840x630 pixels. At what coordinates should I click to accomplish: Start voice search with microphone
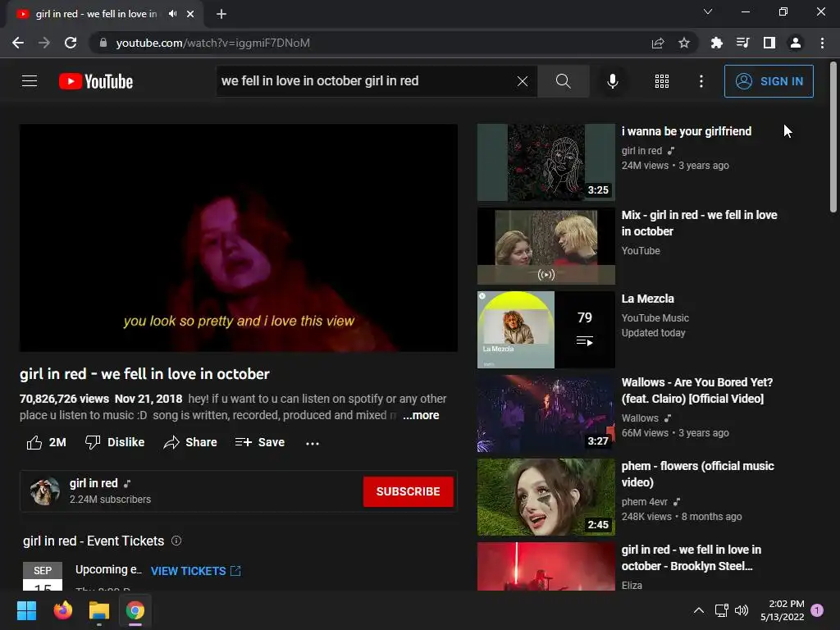click(612, 81)
